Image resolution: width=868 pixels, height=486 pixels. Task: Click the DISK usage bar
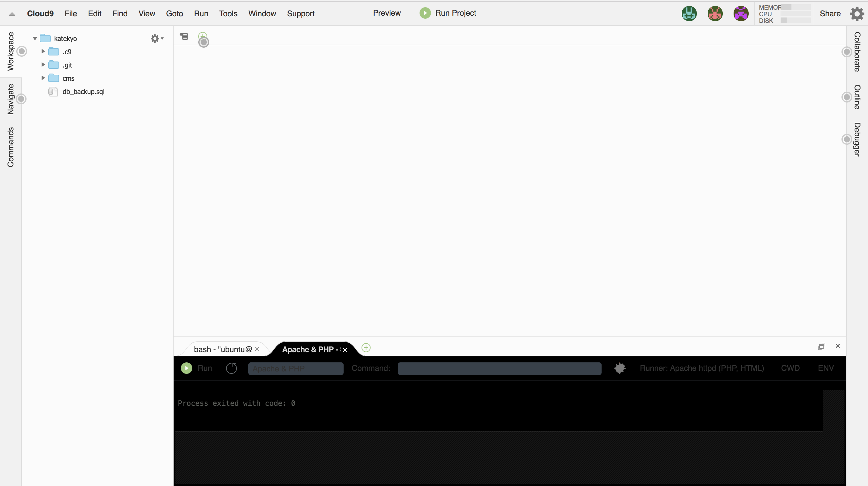click(796, 21)
